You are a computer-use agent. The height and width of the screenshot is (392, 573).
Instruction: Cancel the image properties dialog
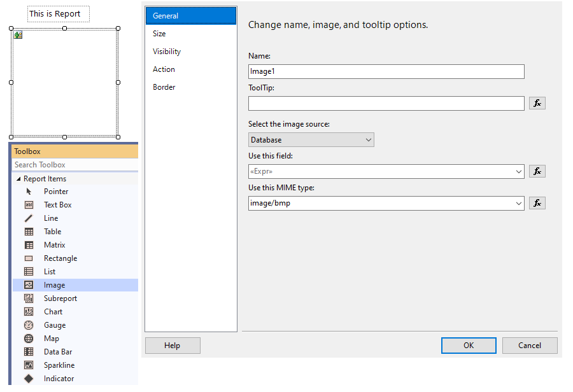click(x=530, y=346)
